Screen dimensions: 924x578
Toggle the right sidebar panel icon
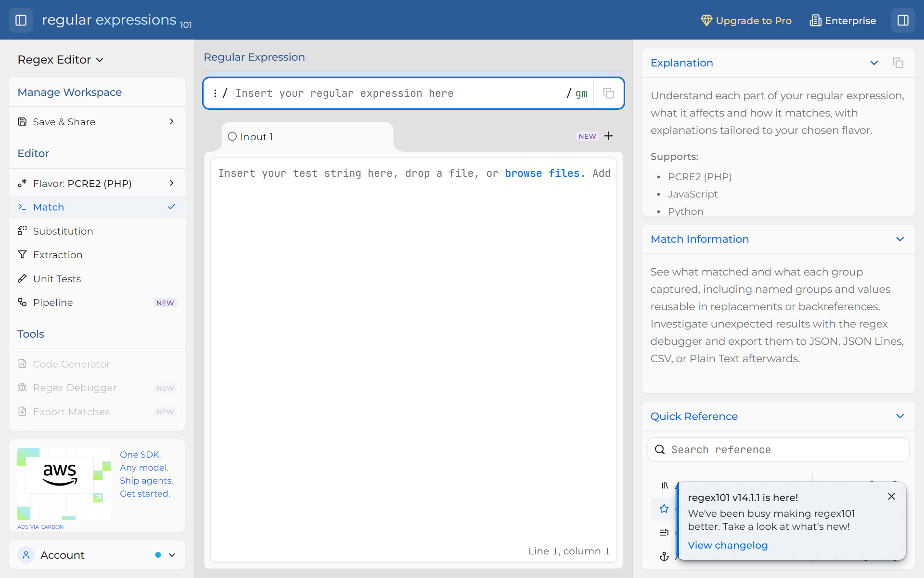tap(903, 20)
